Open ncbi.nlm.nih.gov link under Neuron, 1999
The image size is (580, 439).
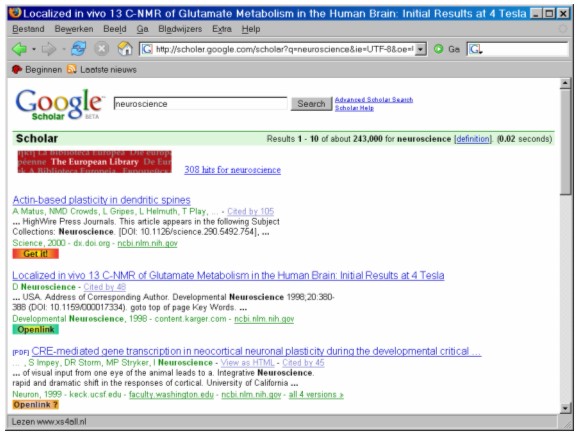pyautogui.click(x=251, y=395)
